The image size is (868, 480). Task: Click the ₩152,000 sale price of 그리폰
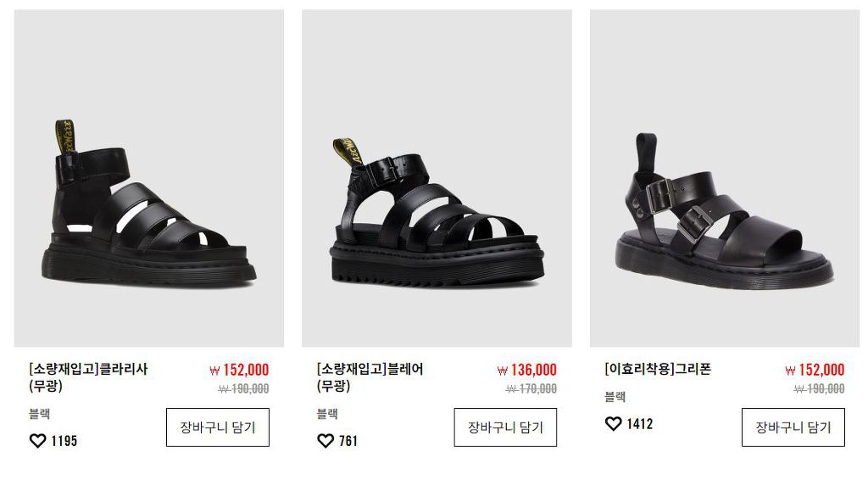click(815, 370)
